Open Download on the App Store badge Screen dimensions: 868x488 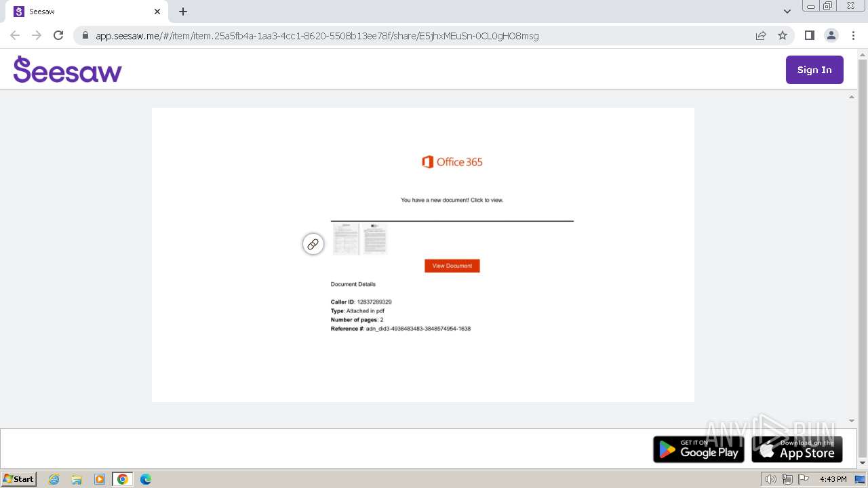tap(797, 449)
